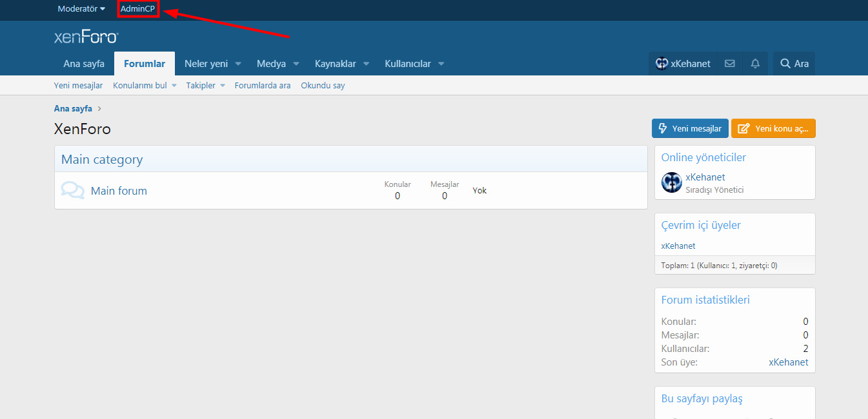Expand the Neler yeni dropdown arrow
Viewport: 868px width, 419px height.
tap(238, 64)
